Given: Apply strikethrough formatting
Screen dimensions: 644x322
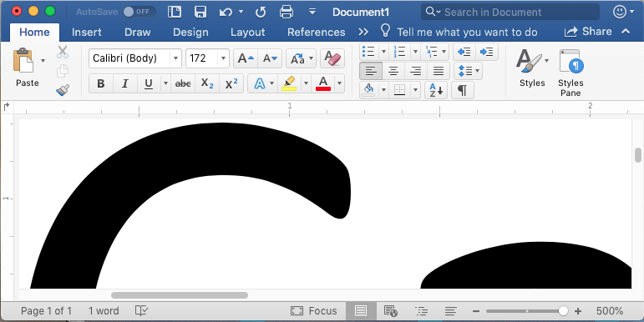Looking at the screenshot, I should (x=183, y=83).
